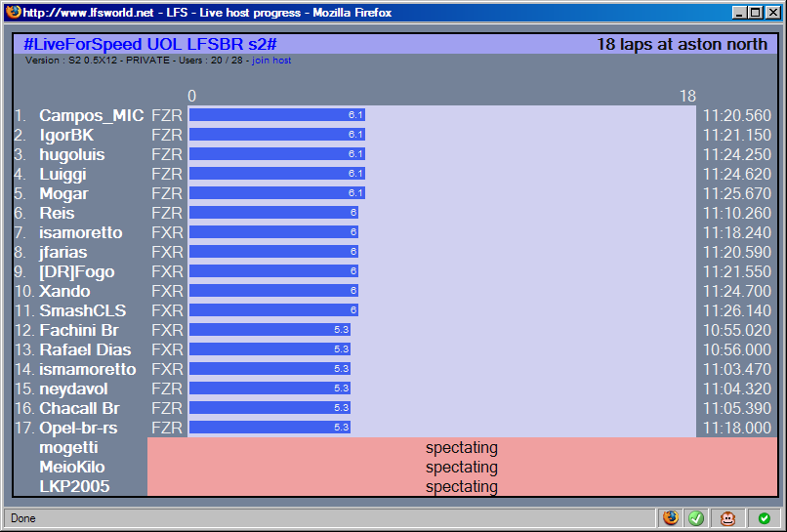Click the Fachini Br lap progress bar
This screenshot has height=532, width=787.
click(269, 330)
